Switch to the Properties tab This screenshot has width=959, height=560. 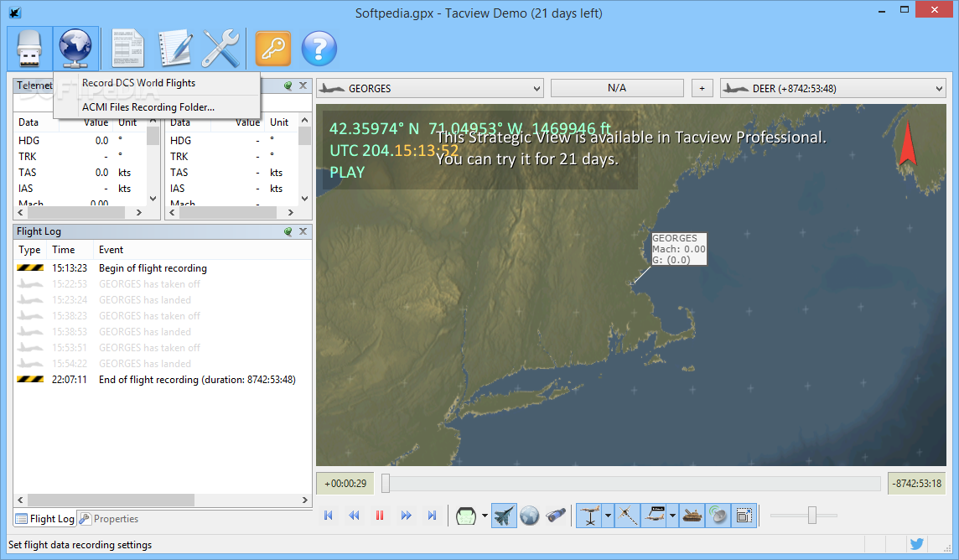click(110, 518)
